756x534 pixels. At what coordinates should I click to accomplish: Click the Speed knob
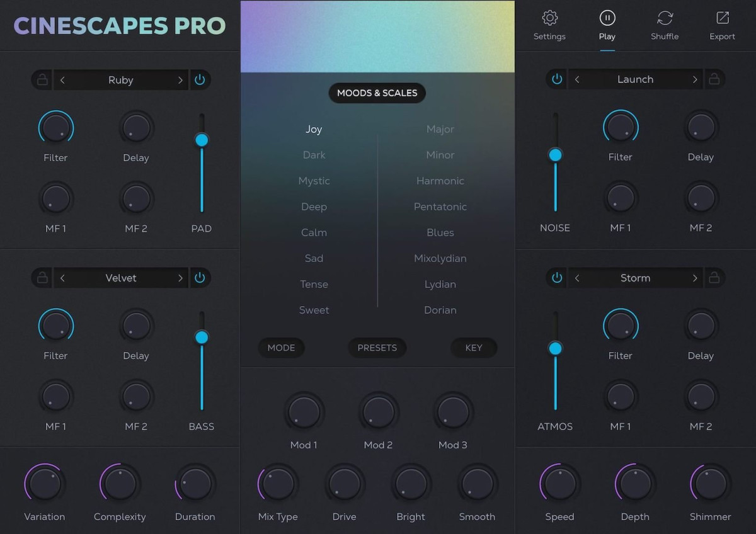[559, 484]
